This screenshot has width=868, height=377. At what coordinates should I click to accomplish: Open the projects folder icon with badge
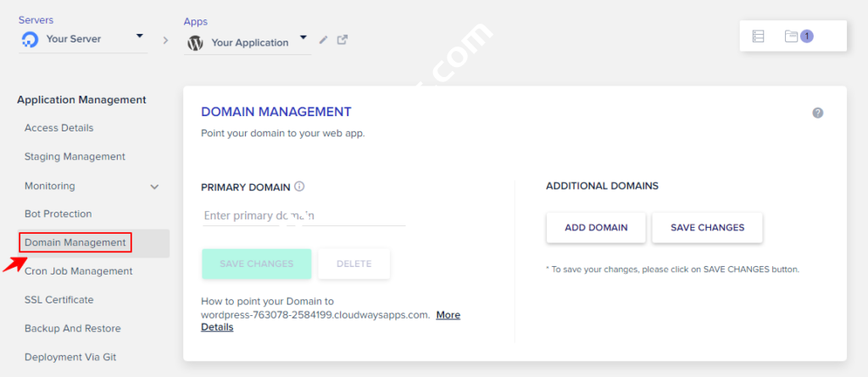coord(792,36)
